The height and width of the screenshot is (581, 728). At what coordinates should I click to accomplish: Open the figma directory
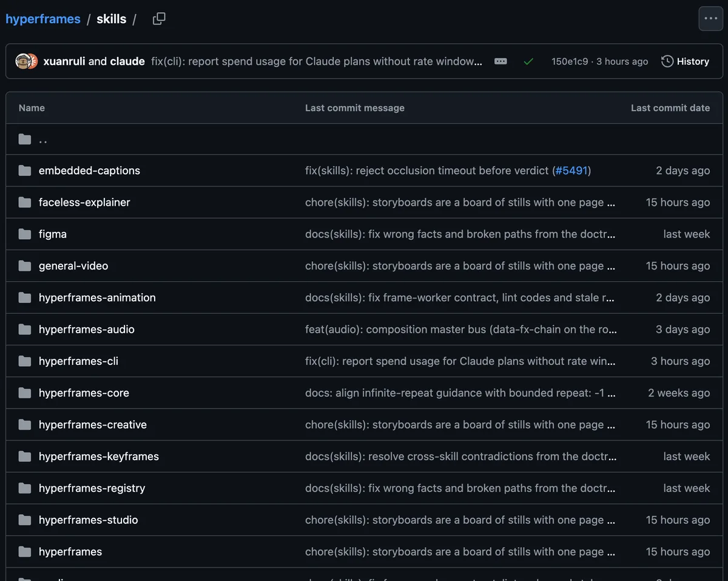[x=53, y=234]
